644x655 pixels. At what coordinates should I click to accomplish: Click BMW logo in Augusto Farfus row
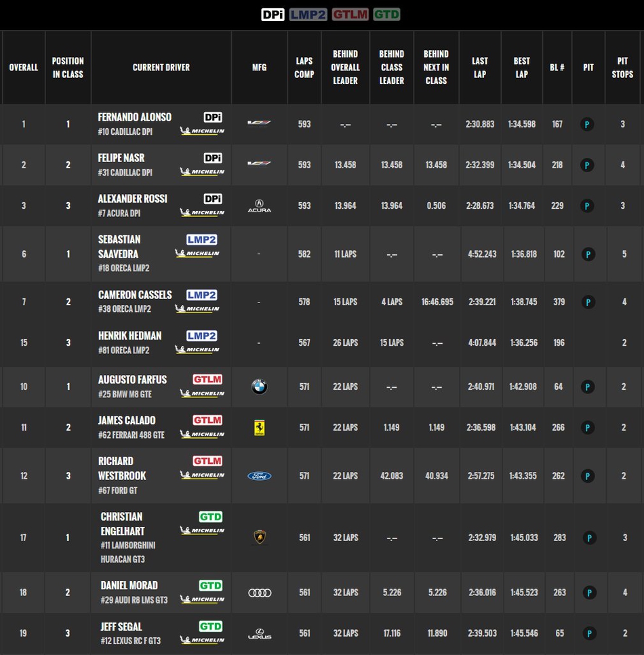260,386
